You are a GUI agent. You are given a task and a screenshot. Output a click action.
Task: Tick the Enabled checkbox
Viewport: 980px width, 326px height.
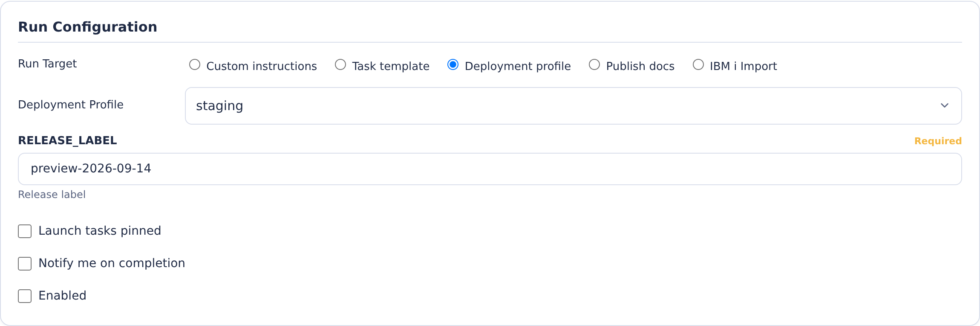[x=25, y=296]
